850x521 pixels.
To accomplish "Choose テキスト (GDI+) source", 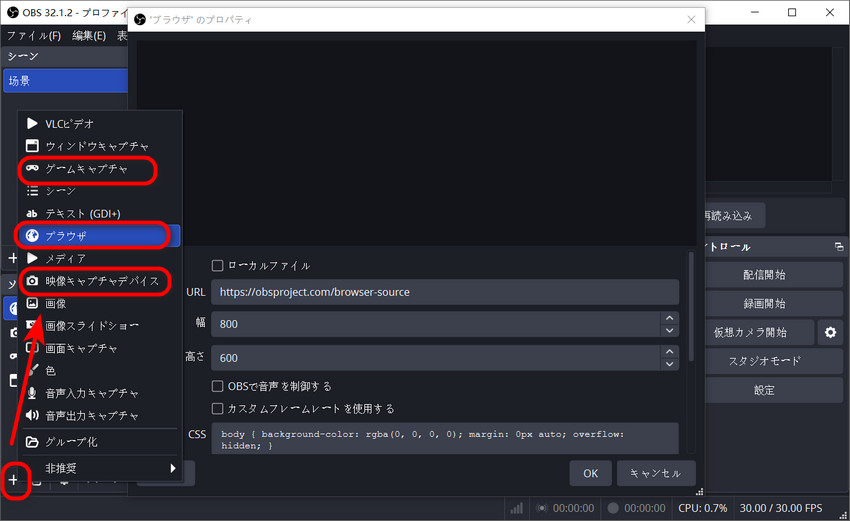I will 100,214.
